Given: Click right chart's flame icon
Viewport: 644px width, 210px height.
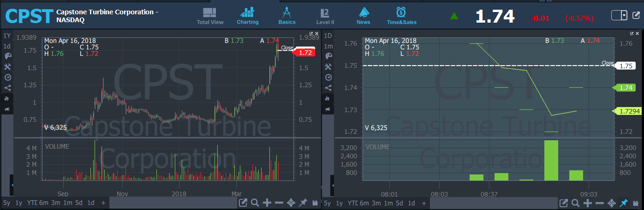Looking at the screenshot, I should click(x=328, y=98).
